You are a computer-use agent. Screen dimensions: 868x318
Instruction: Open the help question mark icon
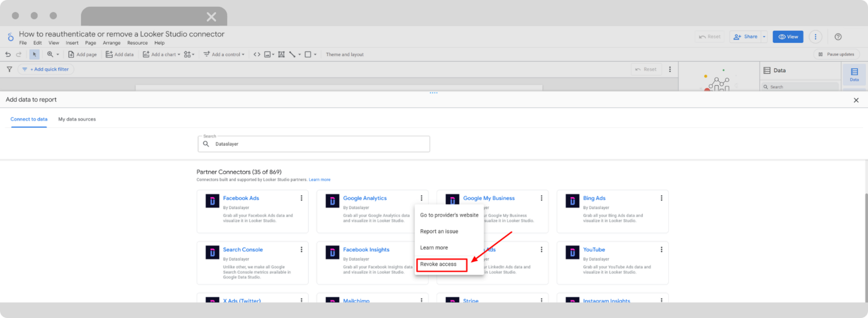[x=838, y=37]
